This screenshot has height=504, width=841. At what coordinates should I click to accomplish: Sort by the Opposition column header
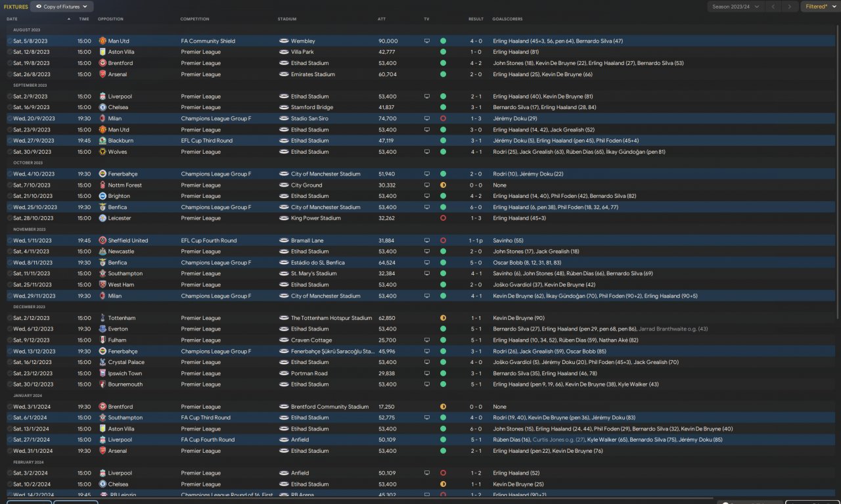click(110, 19)
